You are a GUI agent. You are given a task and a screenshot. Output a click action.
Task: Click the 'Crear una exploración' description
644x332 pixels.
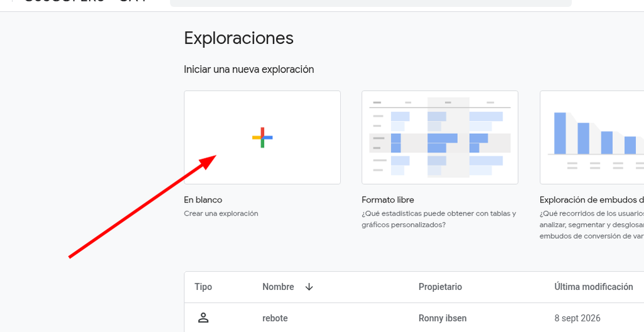[221, 213]
